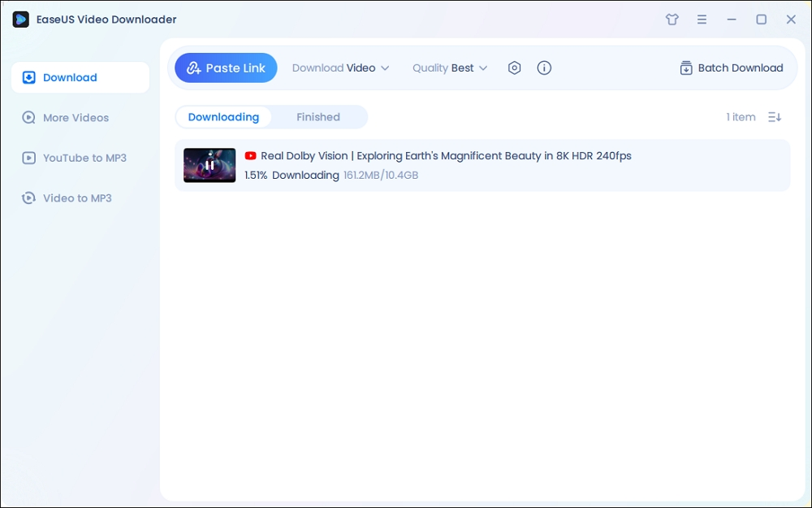Click the 1.51% download progress text

click(x=255, y=175)
